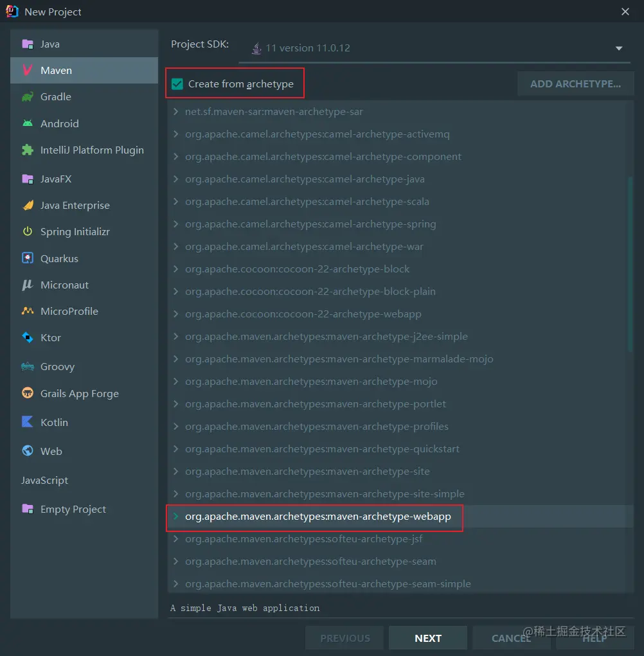This screenshot has width=644, height=656.
Task: Click the archetype list vertical scrollbar
Action: click(x=631, y=265)
